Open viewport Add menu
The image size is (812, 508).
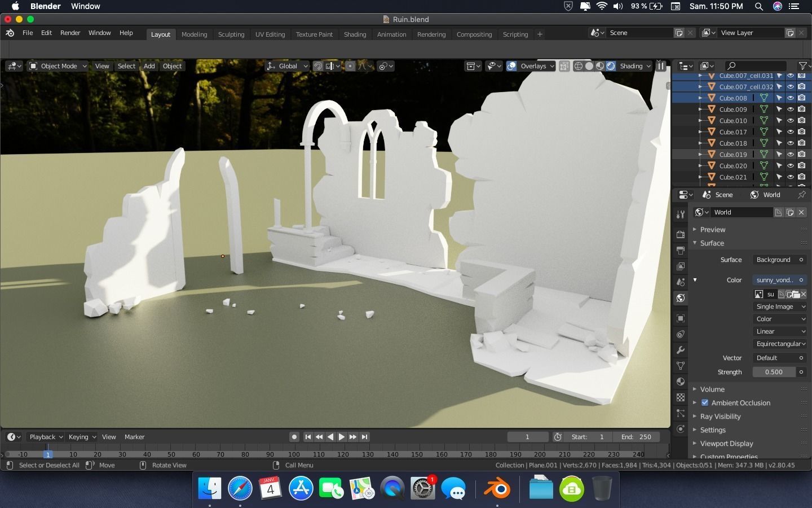click(149, 66)
